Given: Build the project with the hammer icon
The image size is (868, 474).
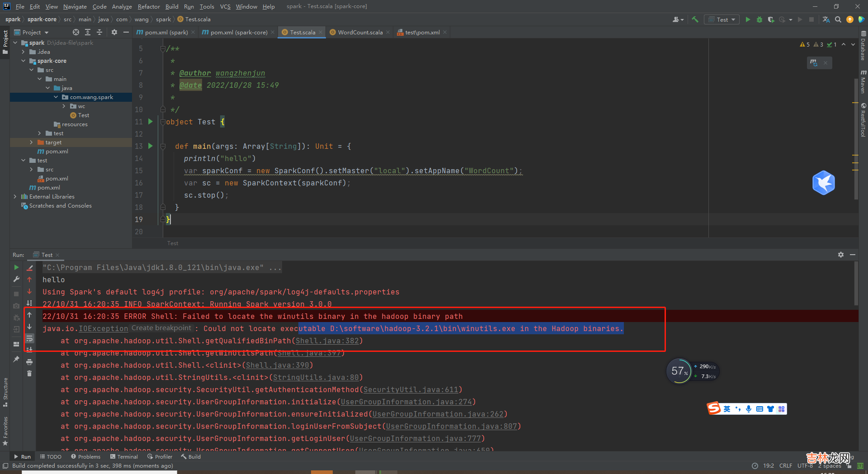Looking at the screenshot, I should pos(695,19).
